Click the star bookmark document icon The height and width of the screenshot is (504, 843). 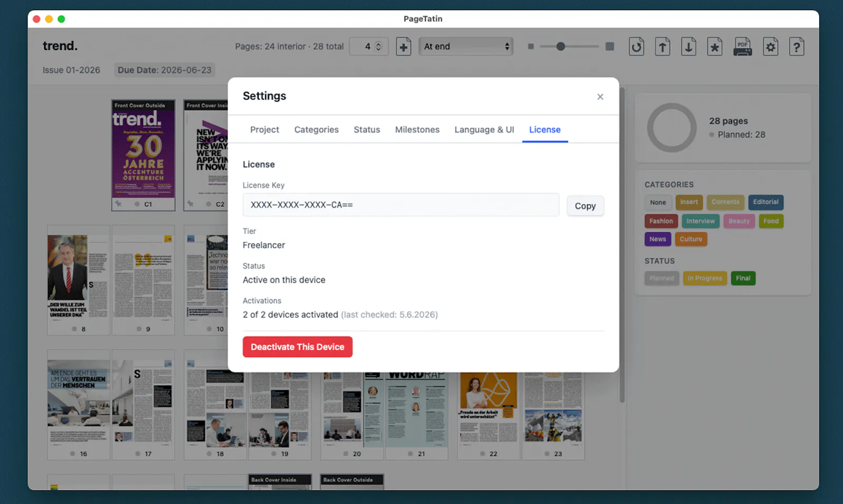click(714, 47)
